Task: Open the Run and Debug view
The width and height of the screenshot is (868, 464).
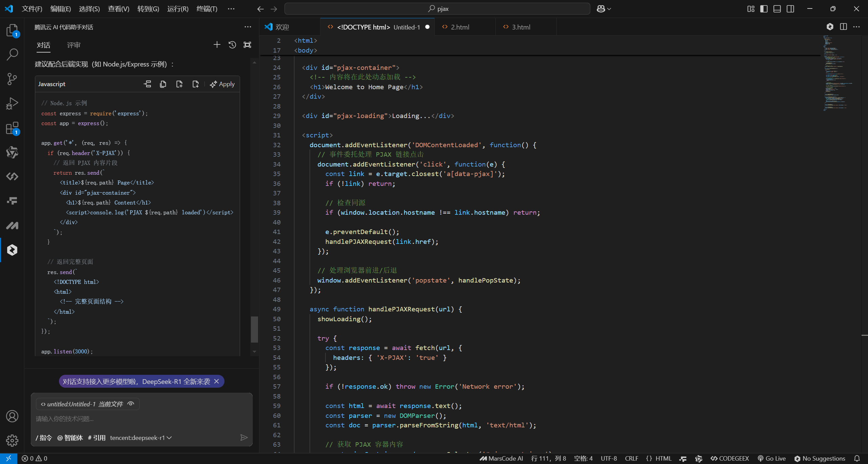Action: point(12,103)
